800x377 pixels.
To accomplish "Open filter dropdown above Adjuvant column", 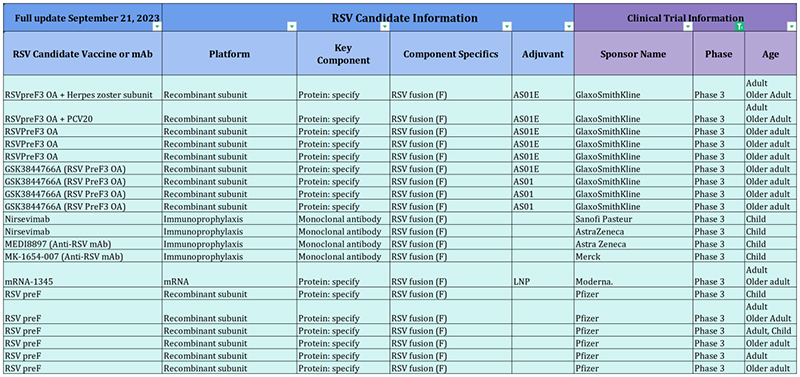I will coord(569,27).
